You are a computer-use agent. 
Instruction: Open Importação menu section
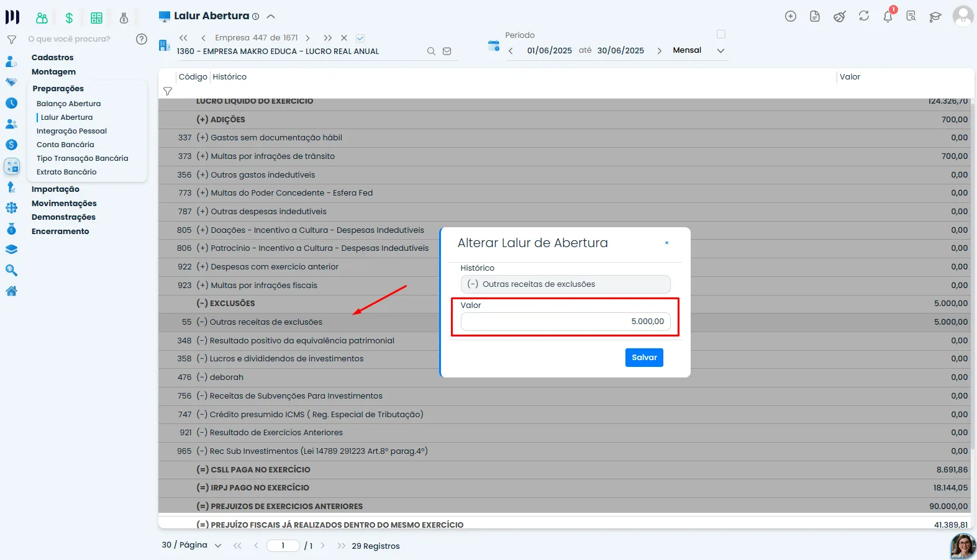(55, 189)
